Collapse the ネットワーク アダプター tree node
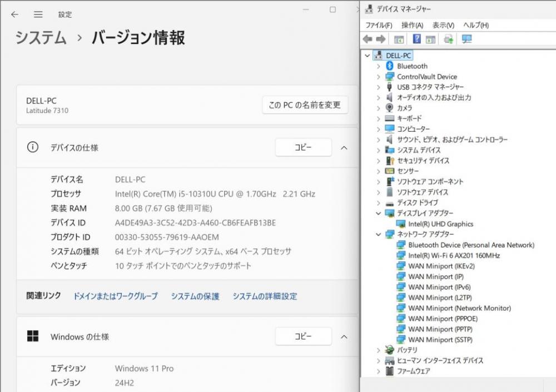Viewport: 556px width, 392px height. [x=379, y=235]
